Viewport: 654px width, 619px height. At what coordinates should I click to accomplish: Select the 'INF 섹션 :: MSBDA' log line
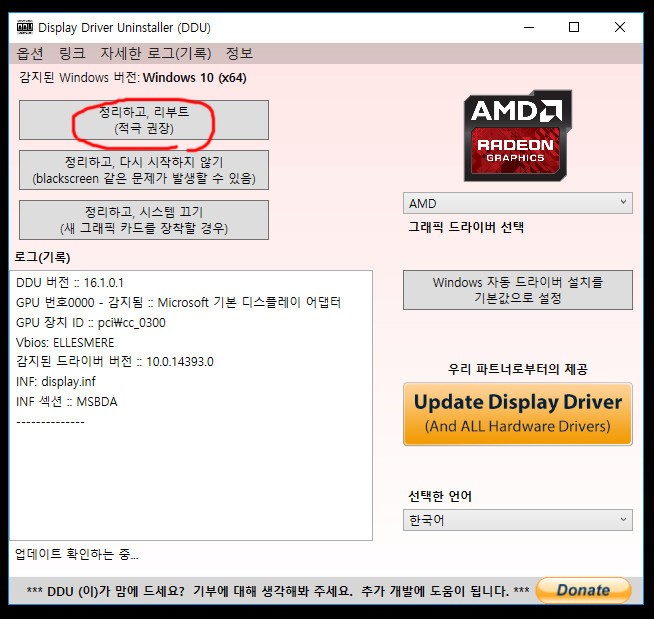pyautogui.click(x=66, y=401)
